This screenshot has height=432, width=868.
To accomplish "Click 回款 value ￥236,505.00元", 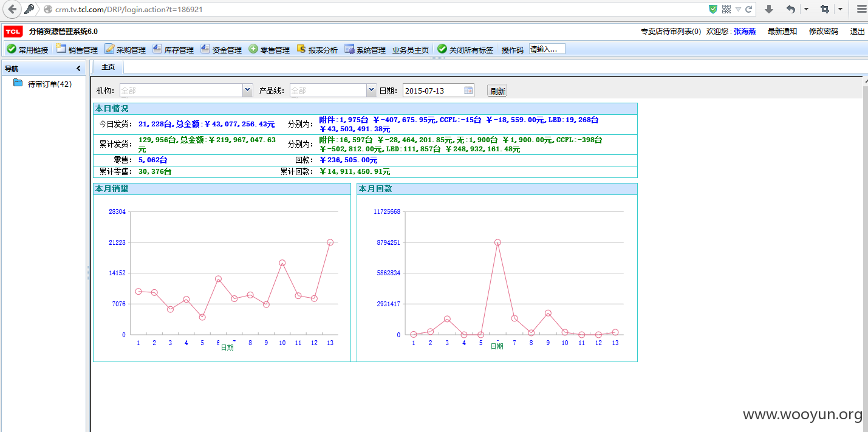I will click(x=349, y=160).
